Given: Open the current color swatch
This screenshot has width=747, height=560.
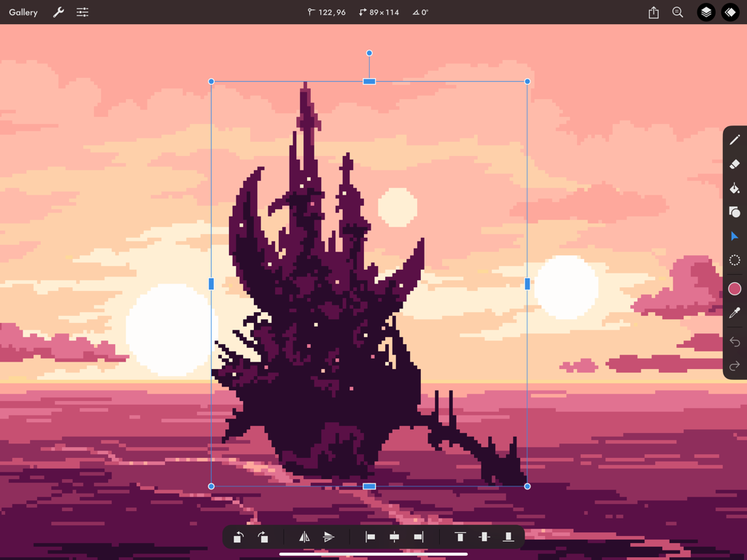Looking at the screenshot, I should pyautogui.click(x=735, y=288).
